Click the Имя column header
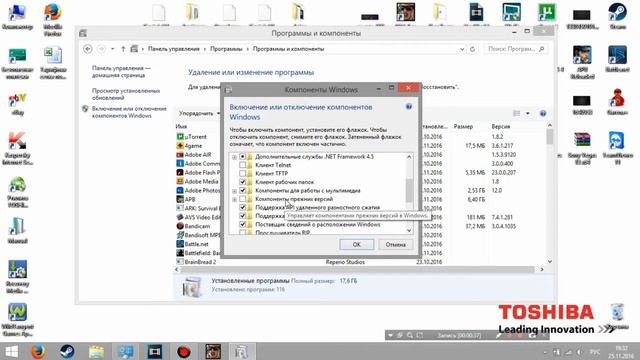 (181, 127)
